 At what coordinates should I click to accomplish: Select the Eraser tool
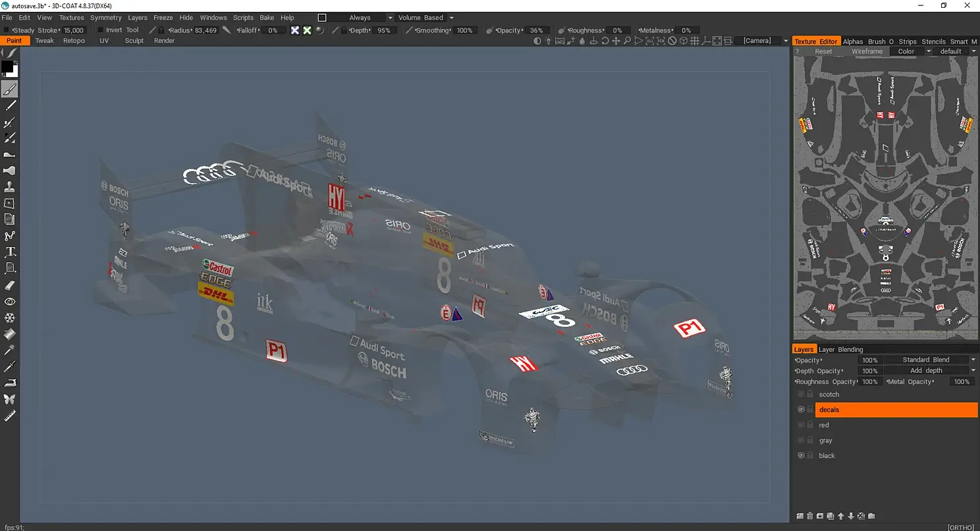click(10, 285)
